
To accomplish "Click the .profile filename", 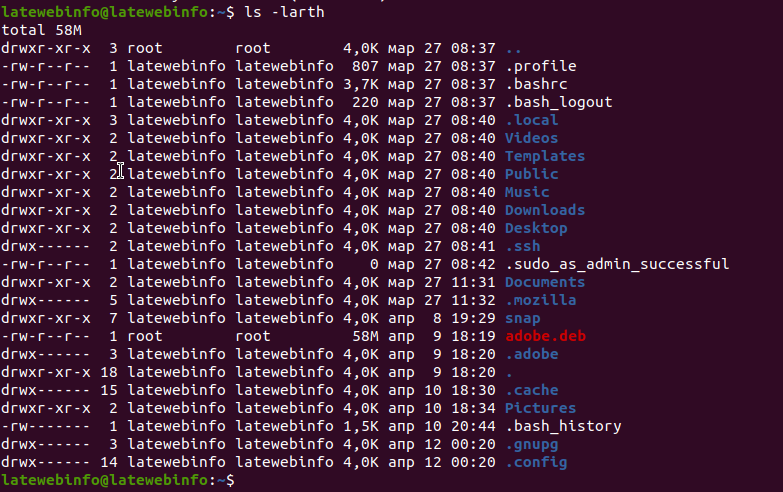I will coord(540,66).
